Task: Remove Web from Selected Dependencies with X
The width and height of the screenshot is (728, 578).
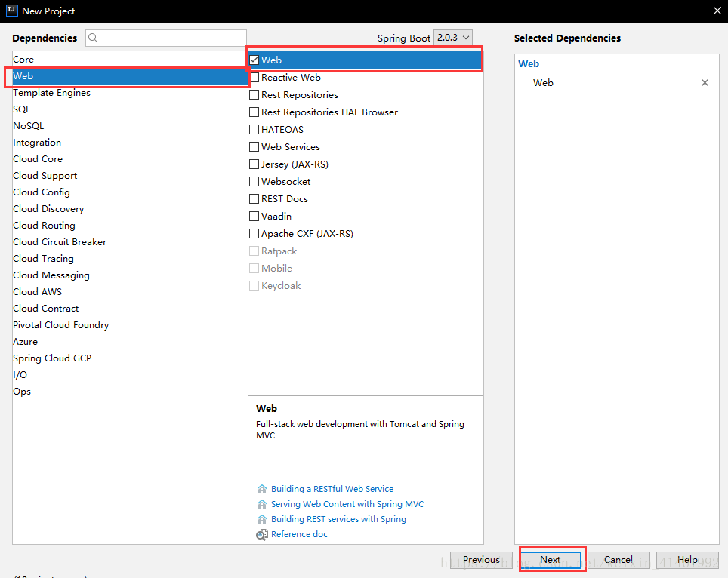Action: click(705, 82)
